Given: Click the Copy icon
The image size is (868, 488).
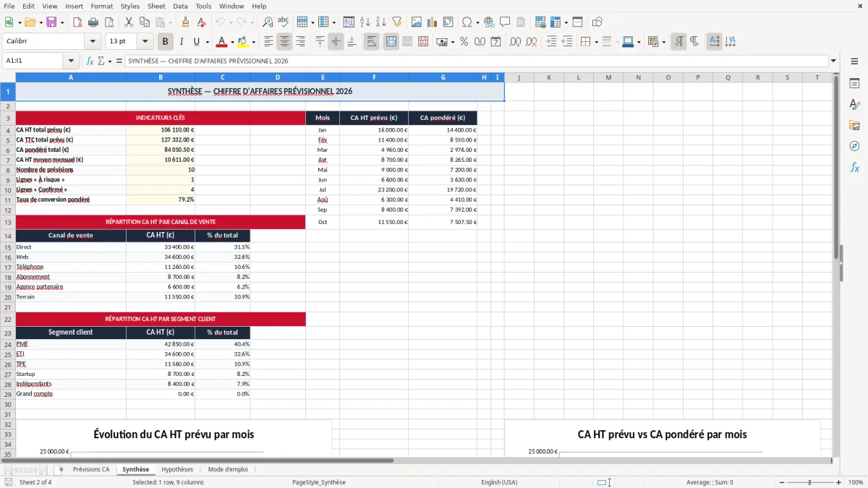Looking at the screenshot, I should click(x=145, y=22).
